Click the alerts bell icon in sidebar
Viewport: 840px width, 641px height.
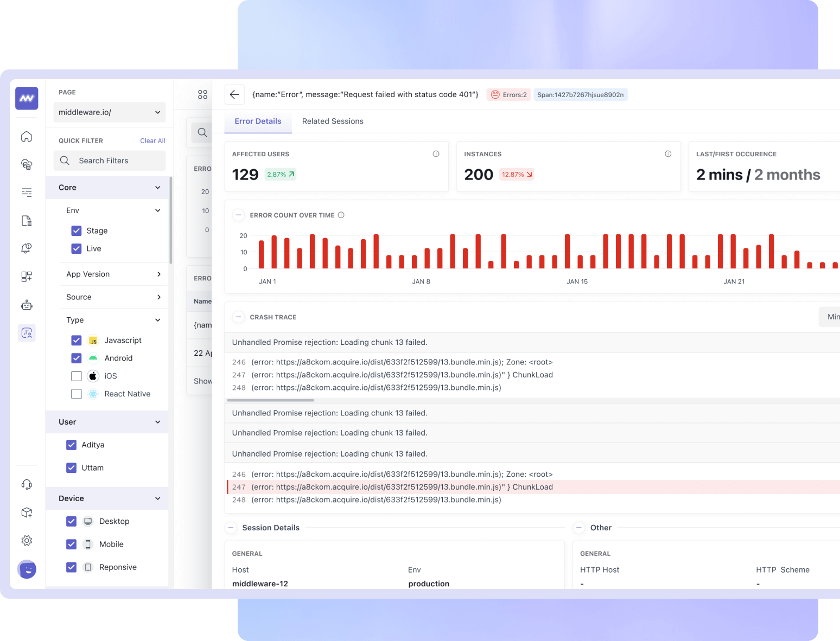coord(27,248)
